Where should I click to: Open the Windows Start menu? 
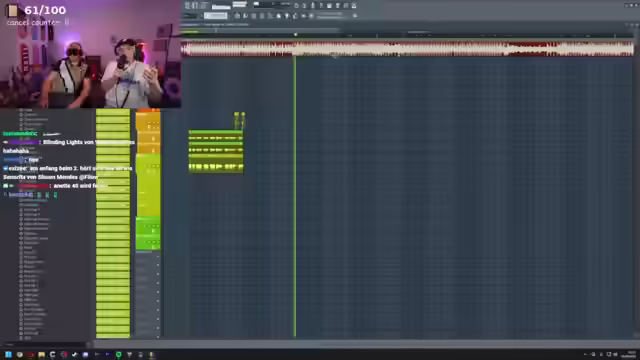click(8, 355)
